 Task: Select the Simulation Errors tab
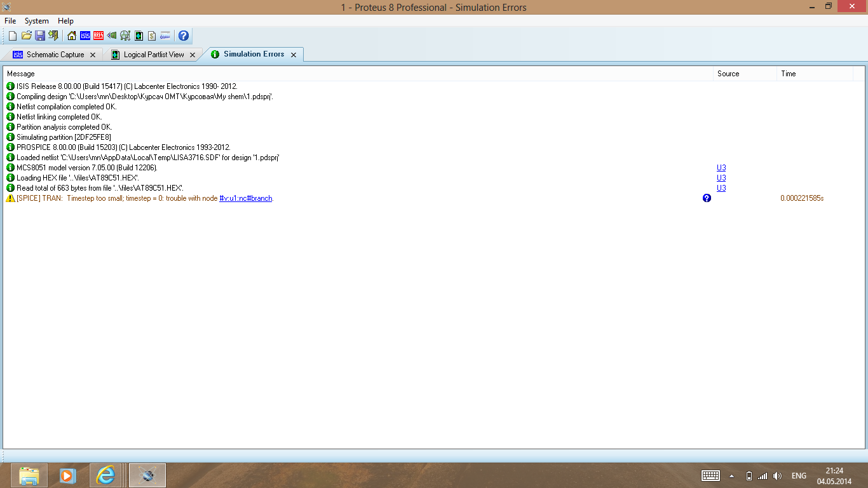(254, 54)
